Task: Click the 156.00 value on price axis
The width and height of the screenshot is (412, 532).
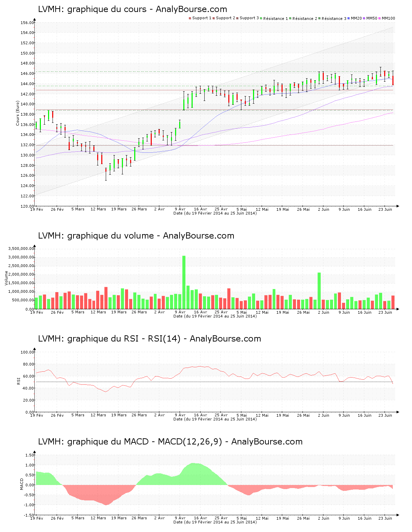Action: [x=27, y=23]
